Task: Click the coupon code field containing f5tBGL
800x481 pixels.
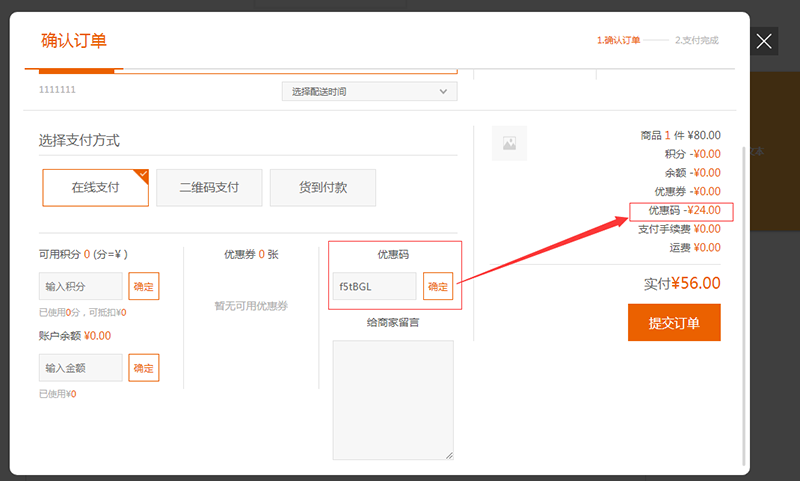Action: coord(375,286)
